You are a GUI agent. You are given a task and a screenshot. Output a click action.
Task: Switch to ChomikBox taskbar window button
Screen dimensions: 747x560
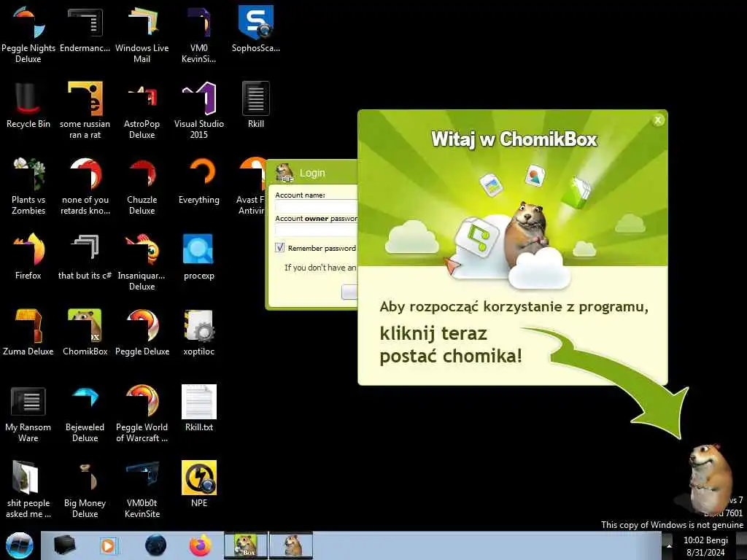[x=246, y=545]
